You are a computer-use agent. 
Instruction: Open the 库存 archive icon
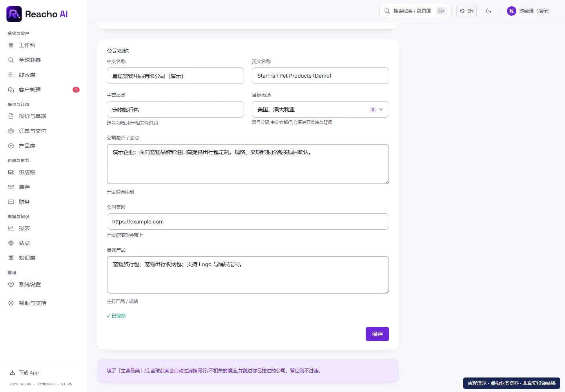point(11,187)
